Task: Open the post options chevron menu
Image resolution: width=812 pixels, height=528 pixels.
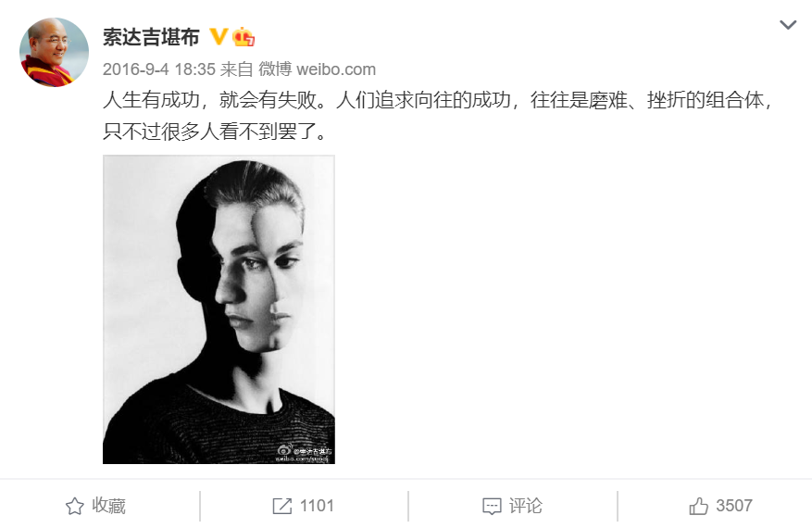Action: [x=788, y=24]
